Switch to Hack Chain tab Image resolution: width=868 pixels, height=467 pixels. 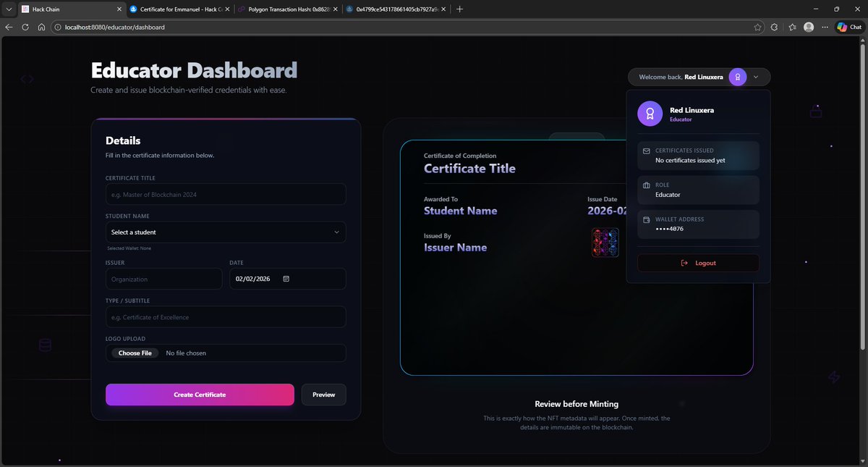(72, 9)
